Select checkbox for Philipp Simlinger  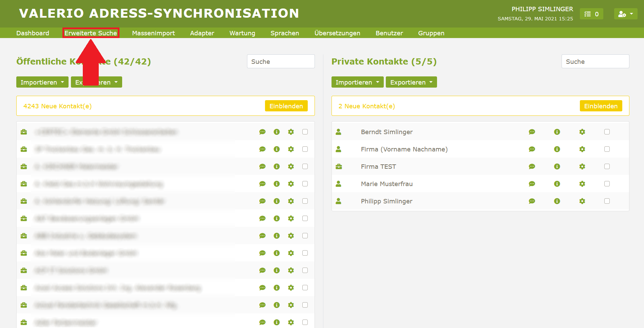click(607, 201)
